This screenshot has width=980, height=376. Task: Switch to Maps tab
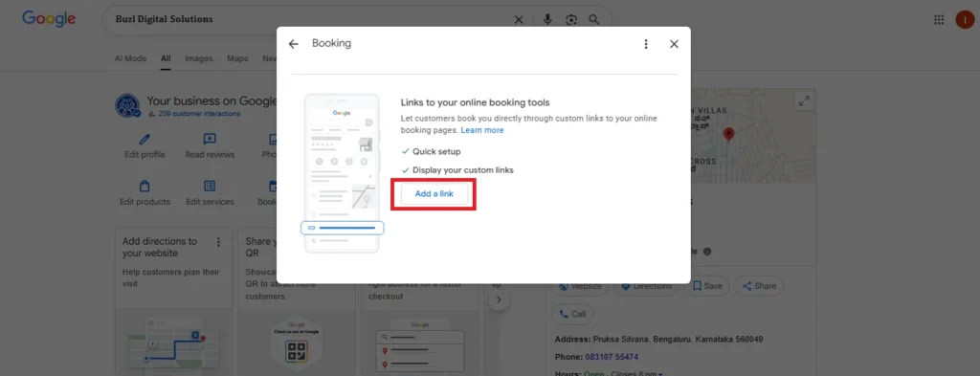237,58
